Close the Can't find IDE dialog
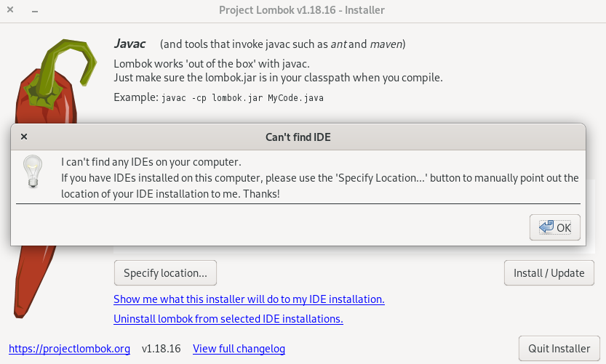This screenshot has height=364, width=606. (24, 137)
